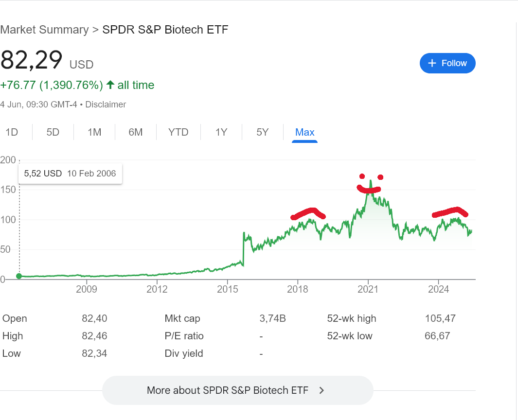This screenshot has width=518, height=420.
Task: Click the chart peak near 2021
Action: [371, 181]
